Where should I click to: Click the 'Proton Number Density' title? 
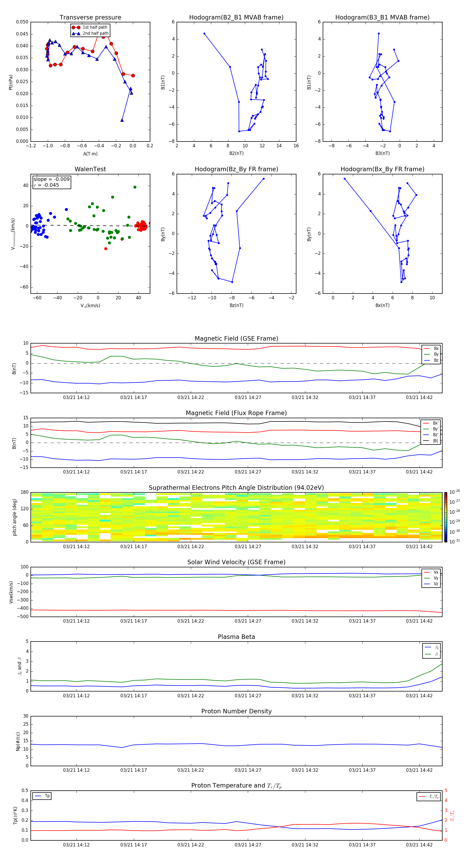(236, 711)
